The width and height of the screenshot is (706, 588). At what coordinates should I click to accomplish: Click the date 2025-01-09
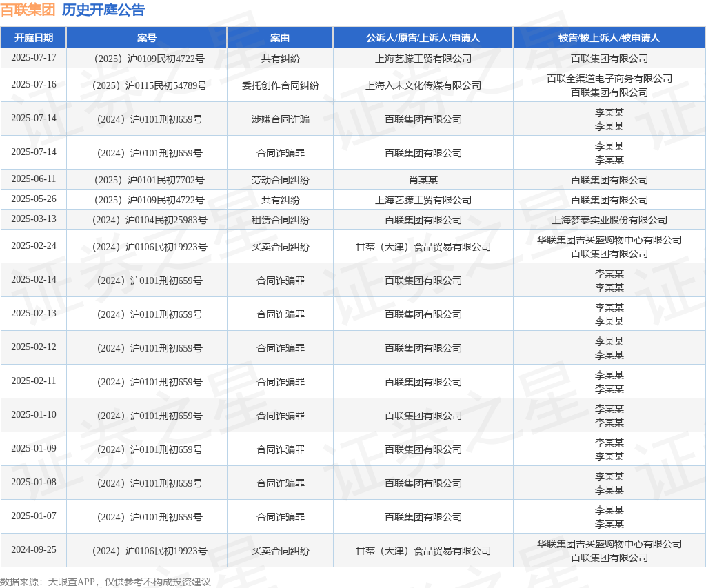34,449
